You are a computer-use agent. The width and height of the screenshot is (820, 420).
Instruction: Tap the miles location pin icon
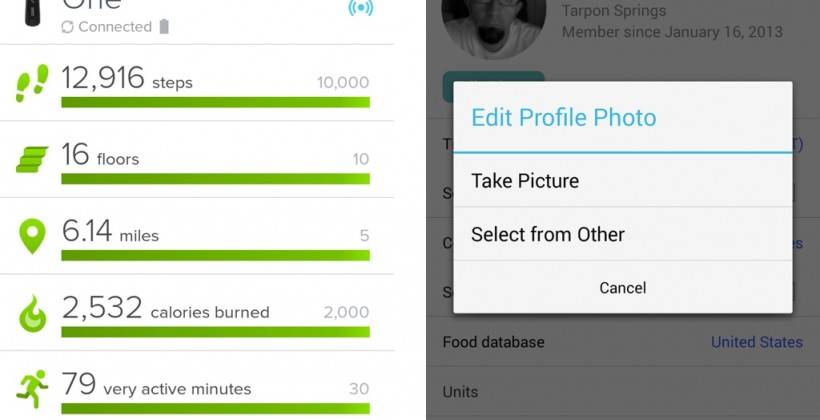tap(32, 236)
